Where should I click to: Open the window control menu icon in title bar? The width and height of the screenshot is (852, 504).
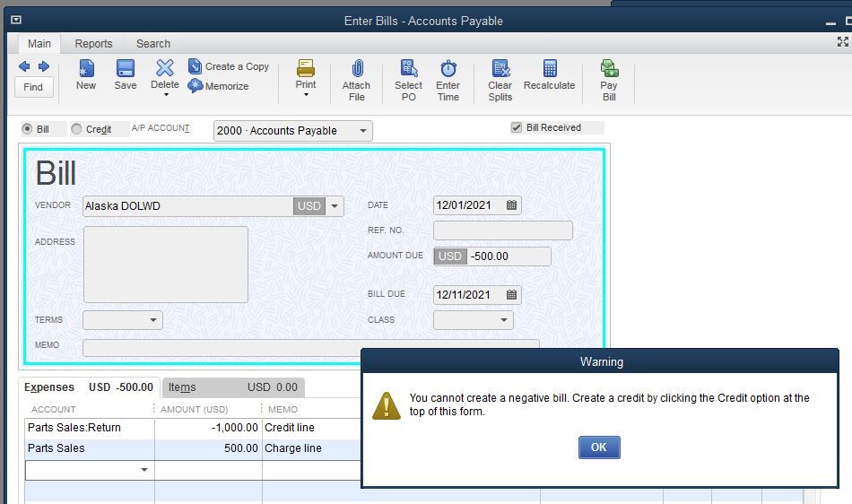pyautogui.click(x=16, y=20)
